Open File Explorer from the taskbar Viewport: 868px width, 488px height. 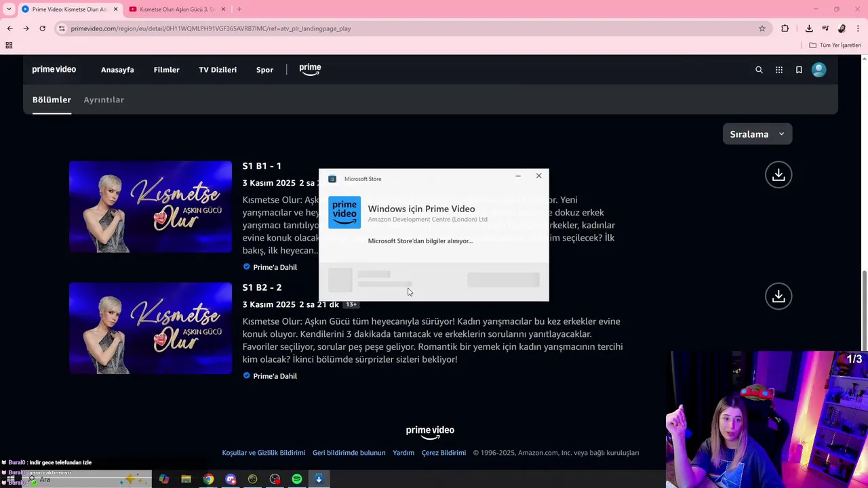pos(186,479)
